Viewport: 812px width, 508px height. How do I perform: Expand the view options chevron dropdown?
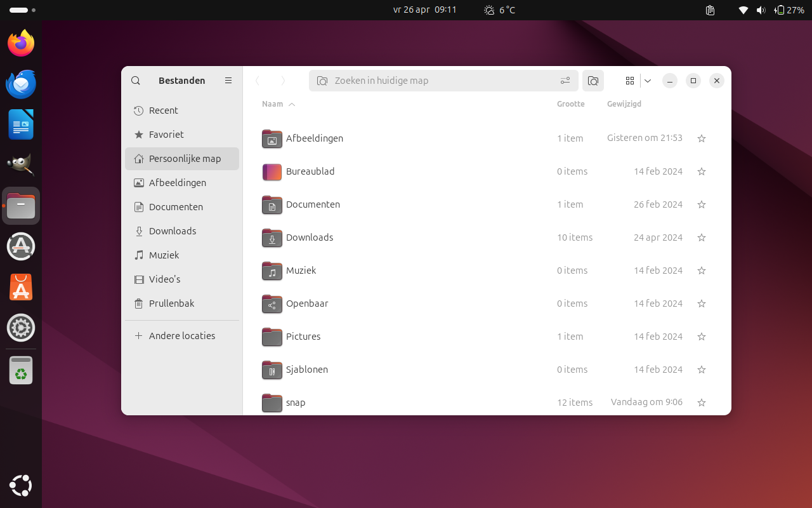(x=648, y=81)
